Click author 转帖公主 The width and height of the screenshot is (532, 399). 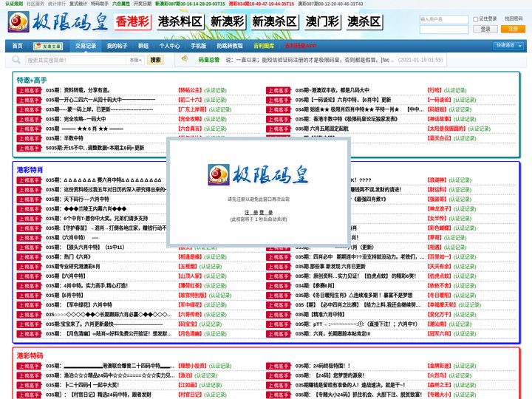[x=190, y=90]
